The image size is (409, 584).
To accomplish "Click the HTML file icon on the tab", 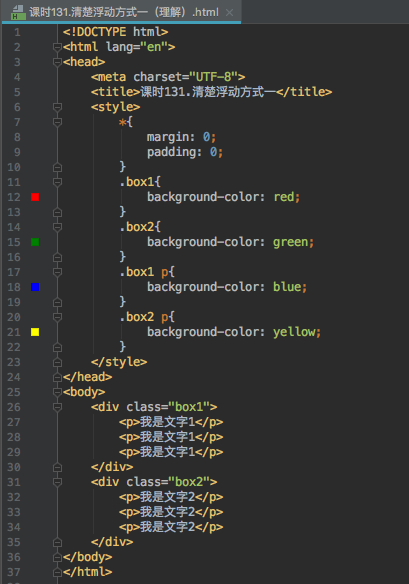I will tap(18, 12).
